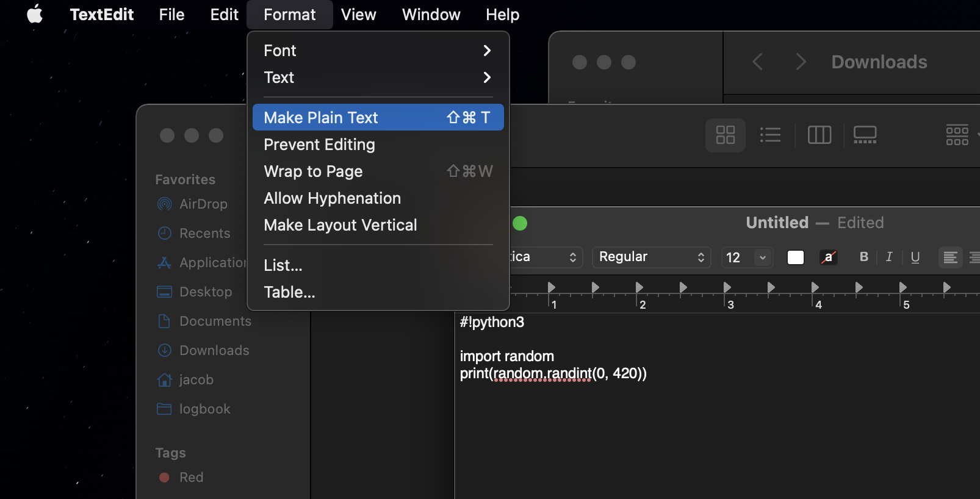Open the File menu
980x499 pixels.
point(171,15)
